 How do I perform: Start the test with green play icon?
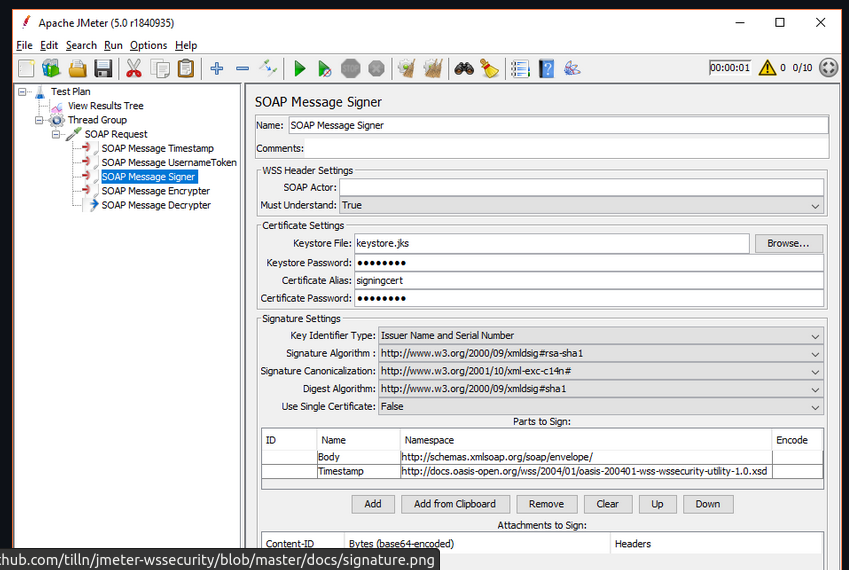pyautogui.click(x=299, y=69)
